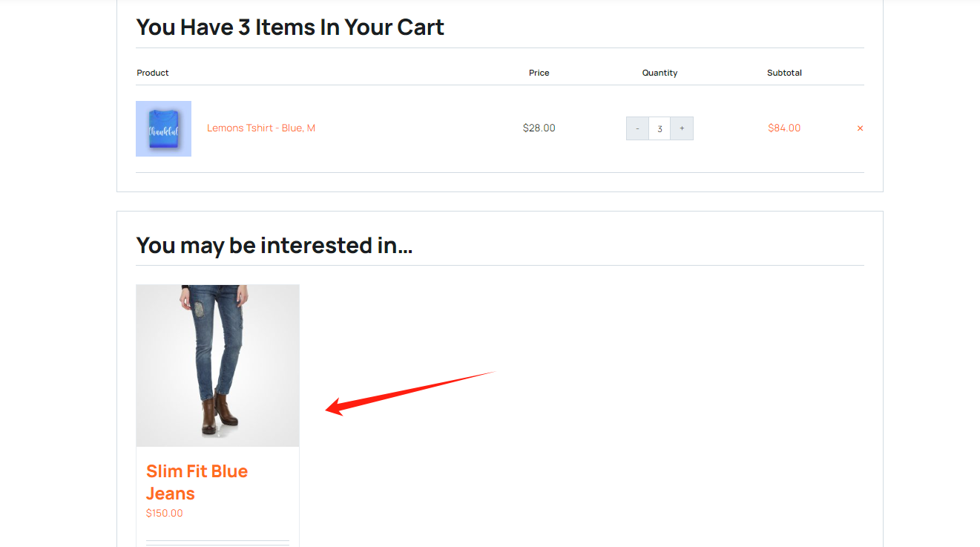Click the Quantity column header

660,73
